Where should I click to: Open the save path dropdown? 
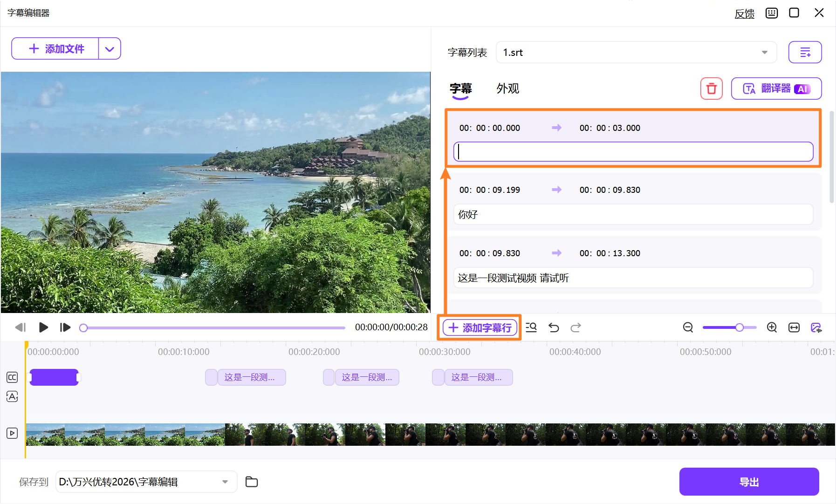pos(226,482)
